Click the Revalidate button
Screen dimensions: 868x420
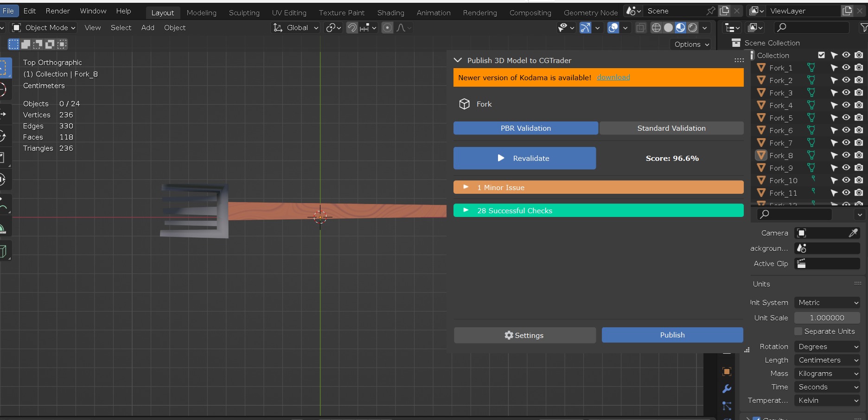coord(524,158)
